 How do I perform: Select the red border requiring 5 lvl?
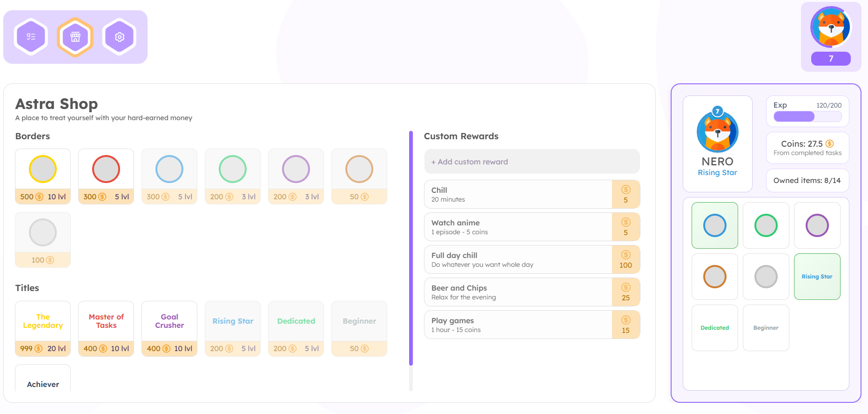click(x=106, y=176)
